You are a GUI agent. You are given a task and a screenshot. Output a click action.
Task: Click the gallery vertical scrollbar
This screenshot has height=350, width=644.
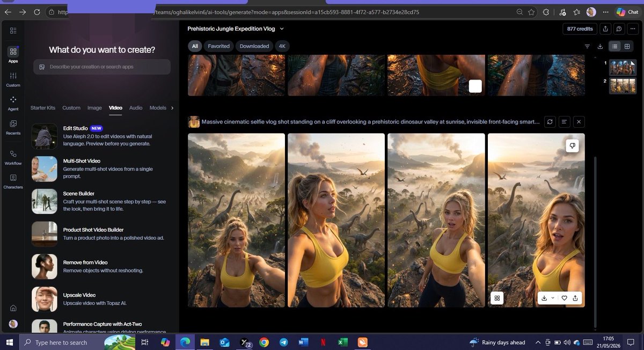[x=595, y=242]
